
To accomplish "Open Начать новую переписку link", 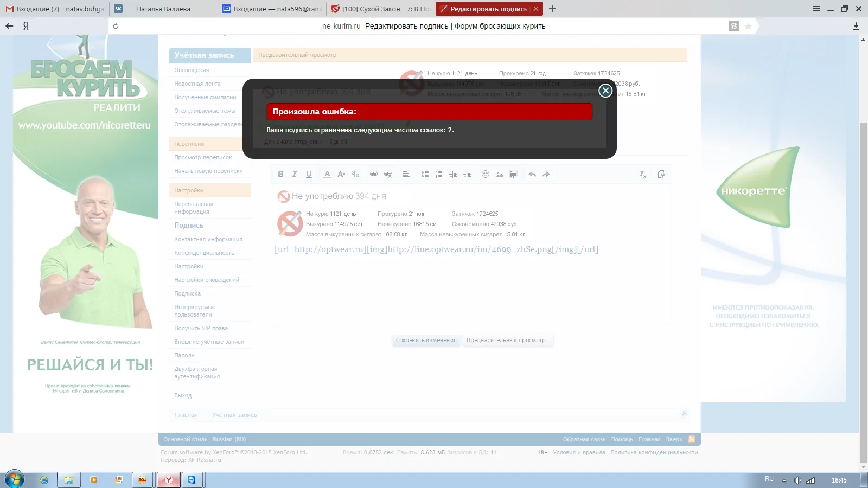I will pos(208,171).
